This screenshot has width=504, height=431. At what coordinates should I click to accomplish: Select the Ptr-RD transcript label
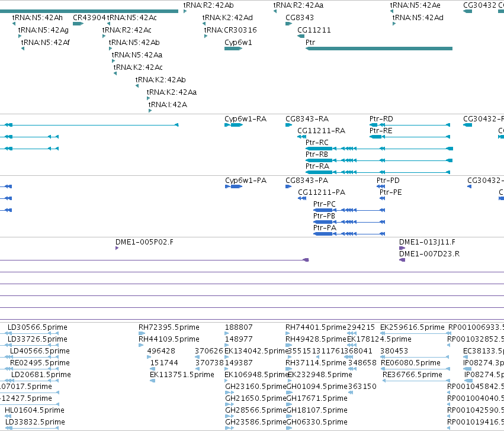(381, 119)
